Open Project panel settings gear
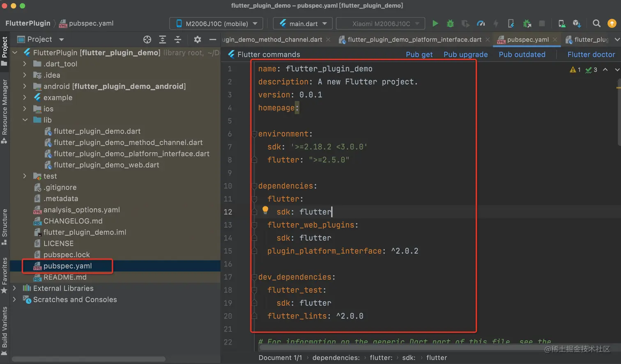The width and height of the screenshot is (621, 364). [x=198, y=39]
